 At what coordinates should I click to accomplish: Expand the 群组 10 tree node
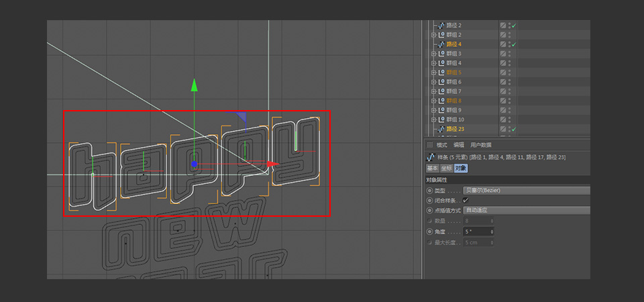[x=433, y=120]
